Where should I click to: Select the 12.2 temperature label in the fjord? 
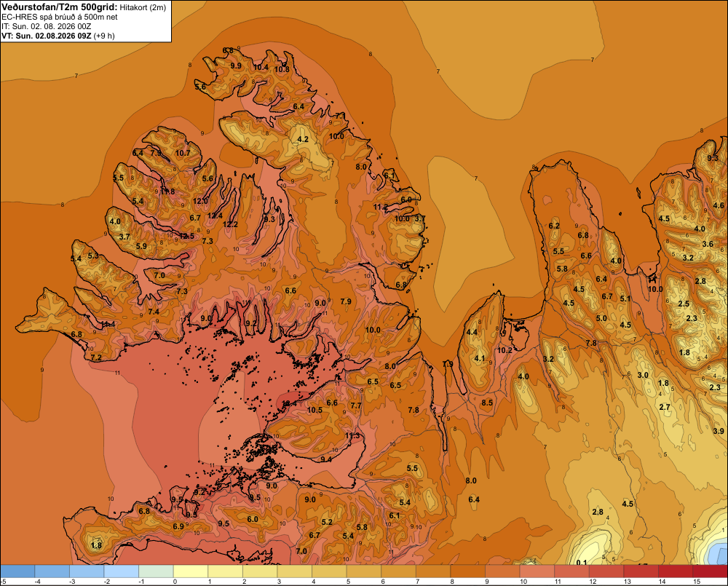pos(230,224)
